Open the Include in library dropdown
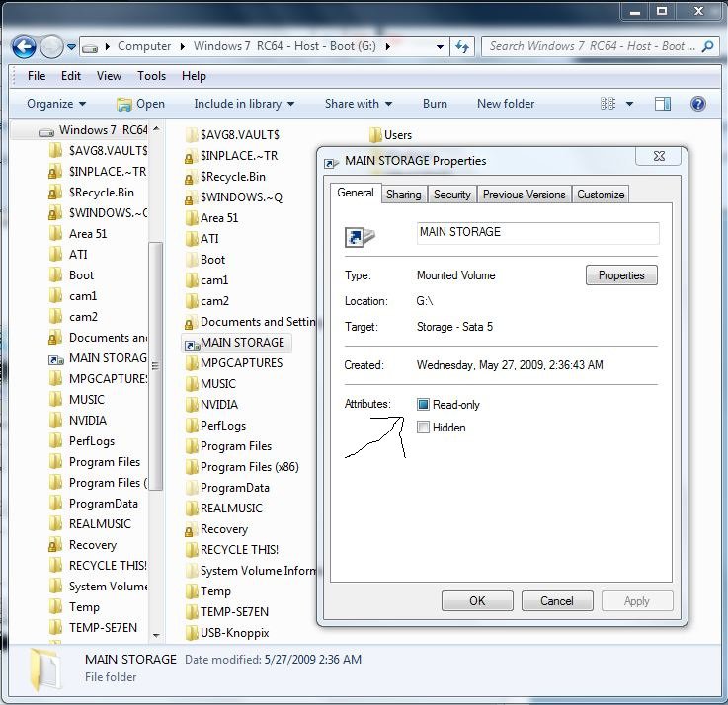Image resolution: width=728 pixels, height=705 pixels. pyautogui.click(x=244, y=104)
